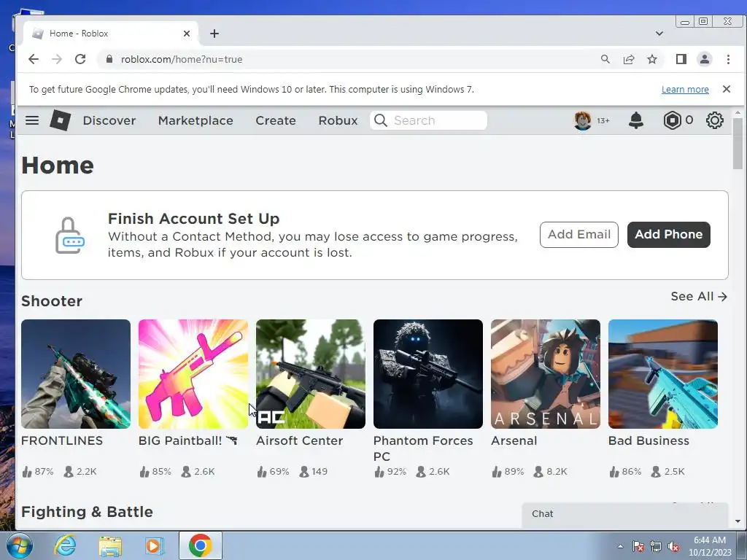Launch Internet Explorer from the taskbar
This screenshot has height=560, width=747.
65,545
